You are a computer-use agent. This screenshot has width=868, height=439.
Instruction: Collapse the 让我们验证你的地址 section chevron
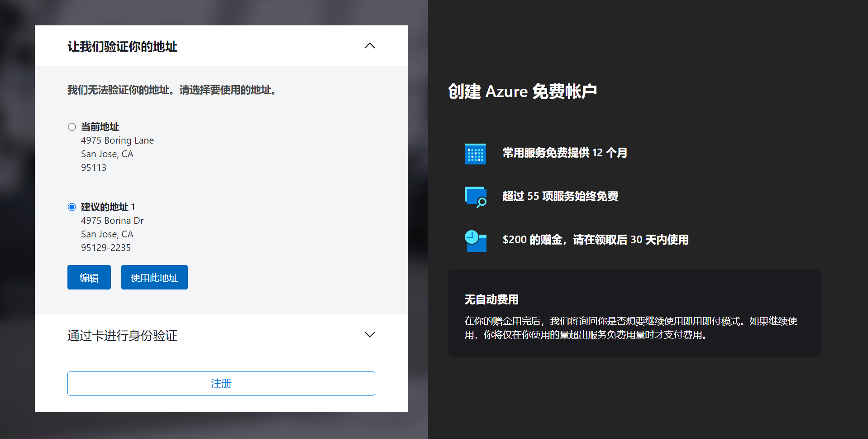(x=370, y=46)
